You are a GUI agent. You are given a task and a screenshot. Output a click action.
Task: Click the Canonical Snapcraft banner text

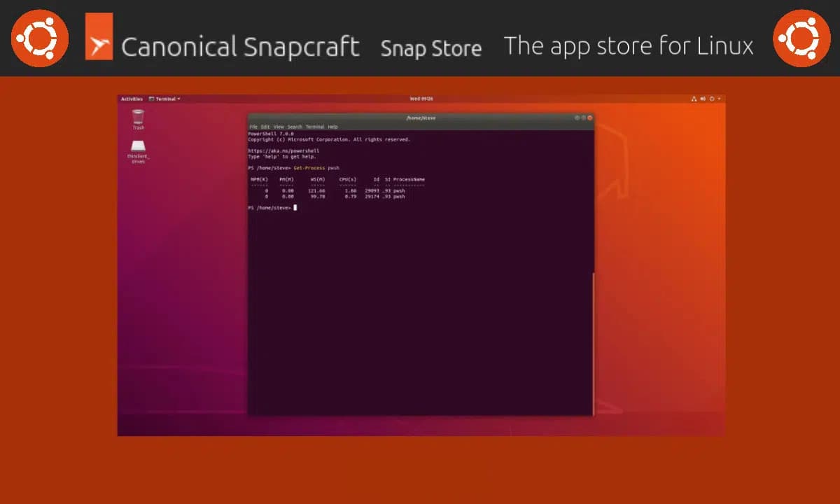tap(240, 48)
